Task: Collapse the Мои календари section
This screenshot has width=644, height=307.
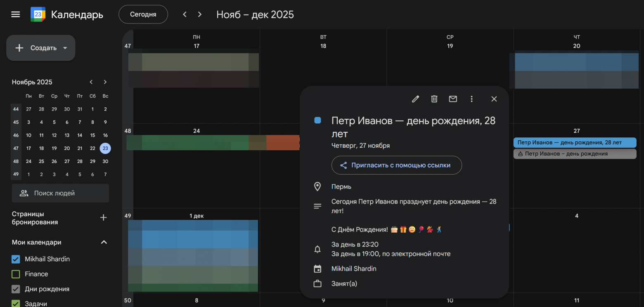Action: (104, 242)
